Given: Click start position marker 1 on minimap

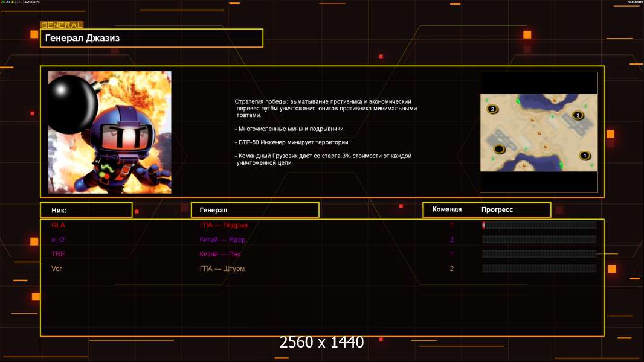Looking at the screenshot, I should coord(585,156).
